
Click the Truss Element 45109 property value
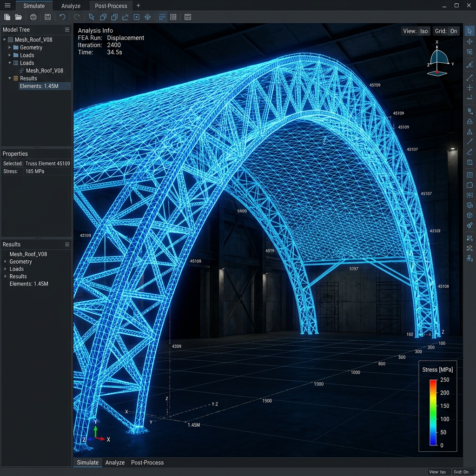[x=48, y=163]
